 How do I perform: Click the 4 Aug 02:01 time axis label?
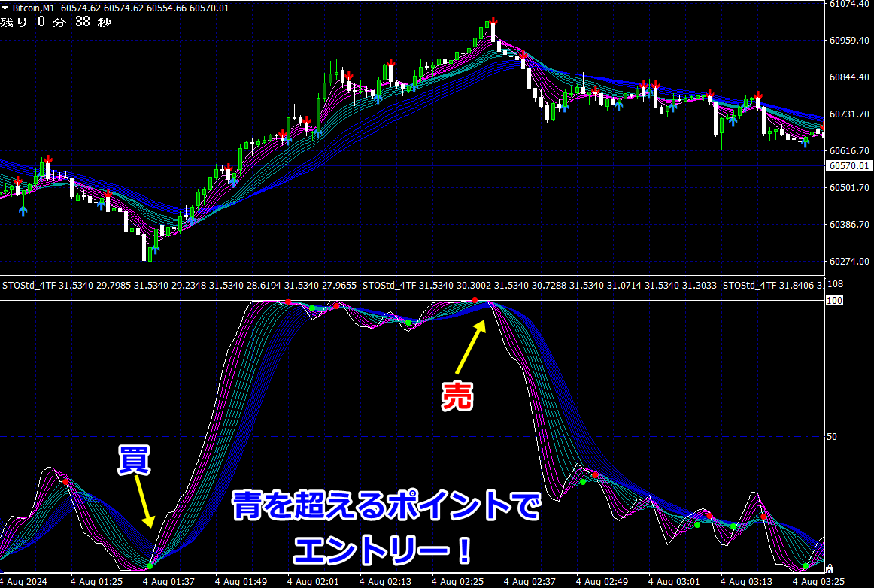point(313,581)
